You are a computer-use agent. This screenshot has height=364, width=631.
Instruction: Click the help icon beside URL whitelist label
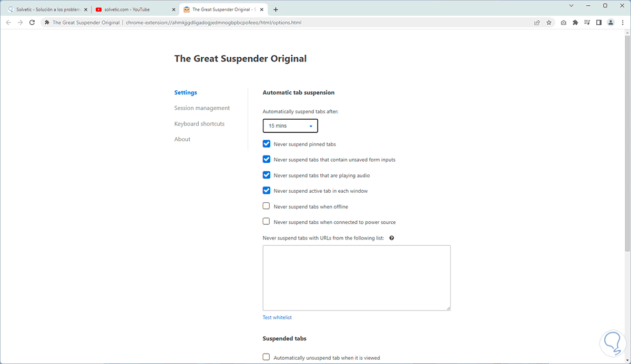(x=392, y=238)
